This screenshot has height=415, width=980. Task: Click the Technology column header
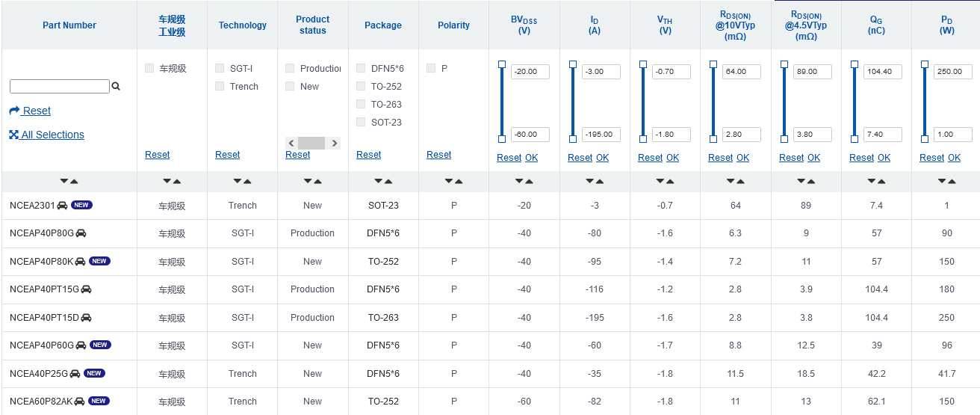(243, 25)
